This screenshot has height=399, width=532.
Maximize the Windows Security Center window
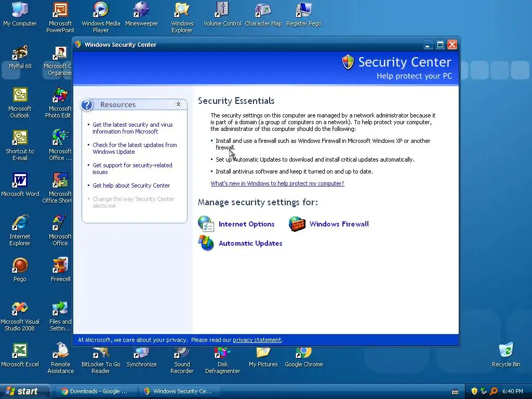click(440, 45)
